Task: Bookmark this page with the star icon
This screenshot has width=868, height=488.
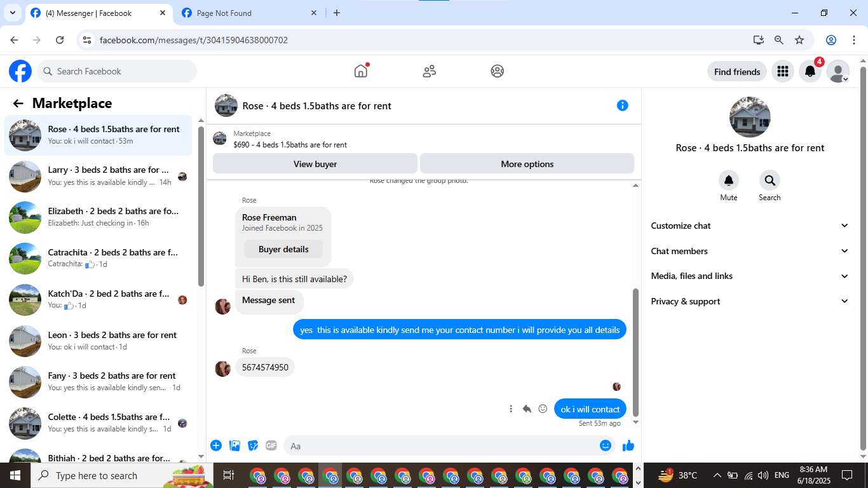Action: point(799,40)
